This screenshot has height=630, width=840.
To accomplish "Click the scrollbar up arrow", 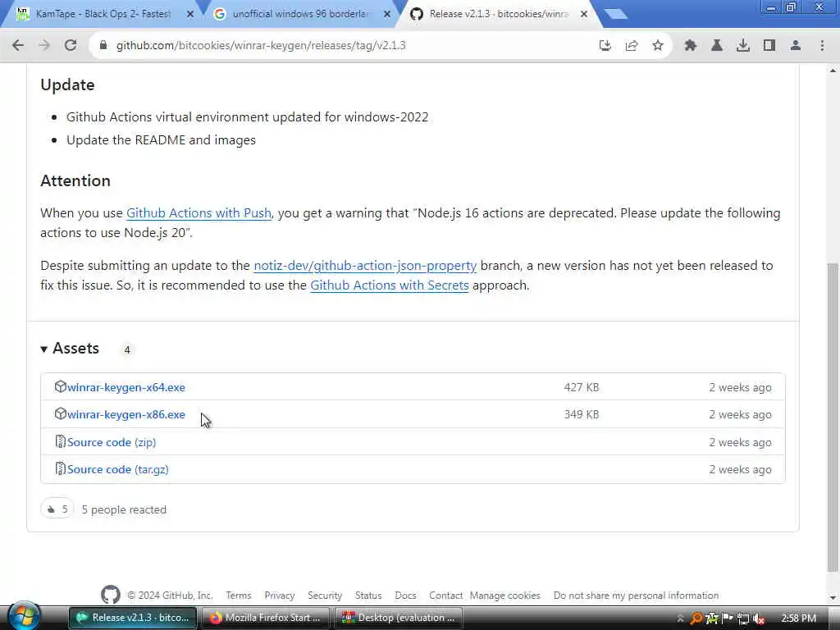I will click(833, 71).
